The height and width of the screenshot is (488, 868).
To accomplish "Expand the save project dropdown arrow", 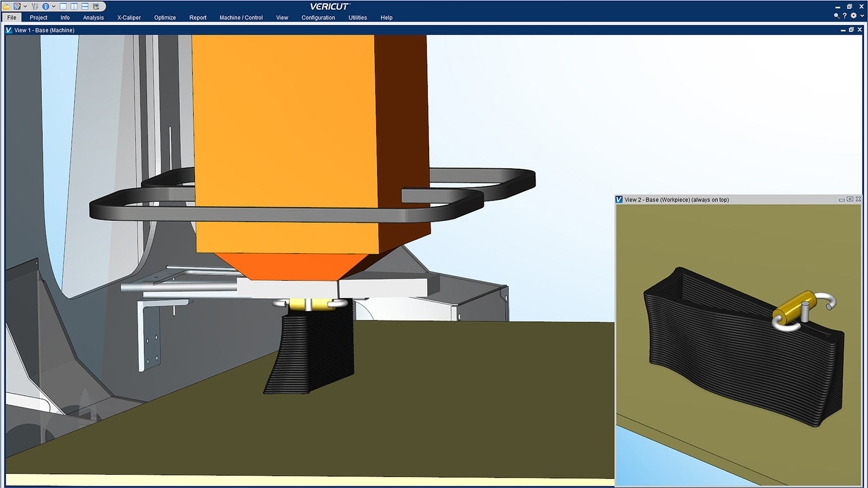I will pyautogui.click(x=25, y=7).
